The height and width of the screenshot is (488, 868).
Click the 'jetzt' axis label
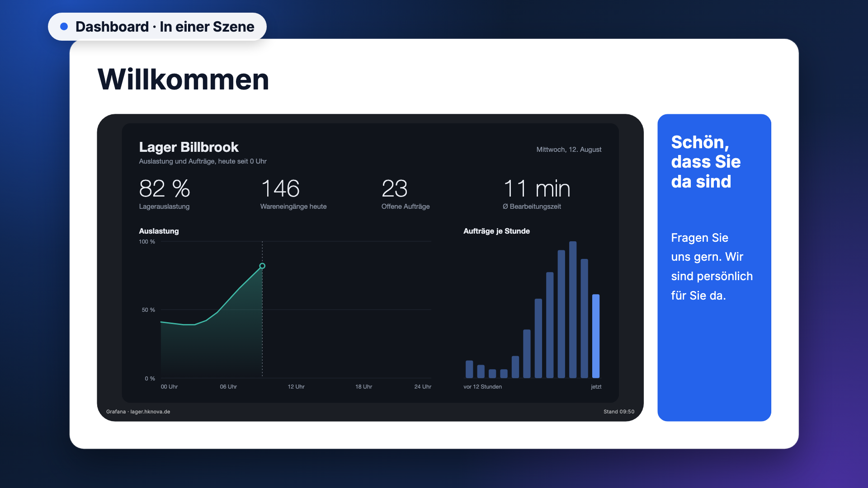pyautogui.click(x=596, y=387)
